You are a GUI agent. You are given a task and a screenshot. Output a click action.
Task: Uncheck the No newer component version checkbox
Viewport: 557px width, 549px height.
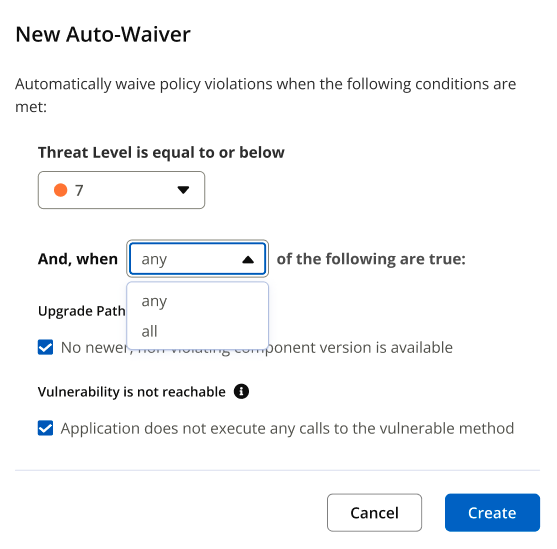(x=45, y=347)
